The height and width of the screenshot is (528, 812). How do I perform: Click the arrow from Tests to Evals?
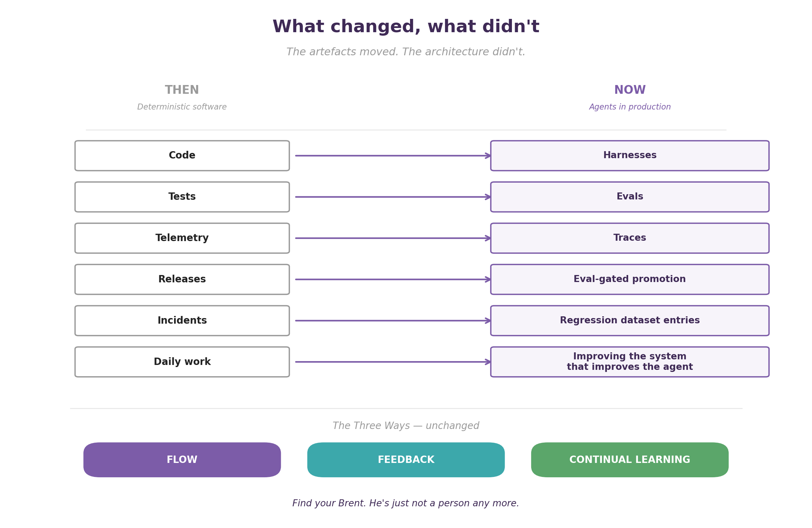click(x=393, y=197)
